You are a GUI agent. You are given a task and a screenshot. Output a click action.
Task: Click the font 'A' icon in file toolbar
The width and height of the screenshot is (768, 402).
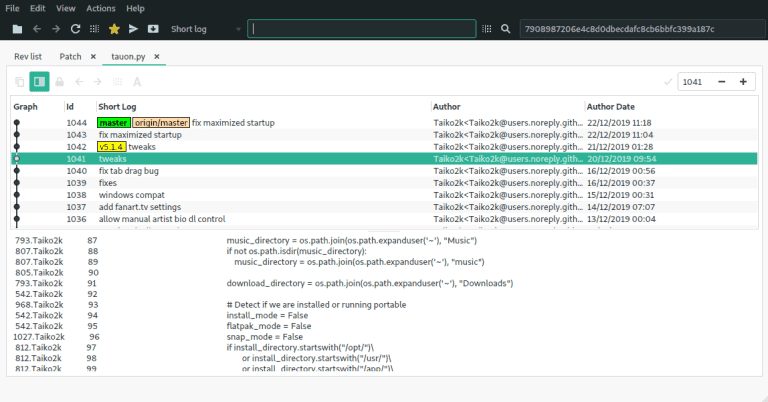tap(136, 82)
